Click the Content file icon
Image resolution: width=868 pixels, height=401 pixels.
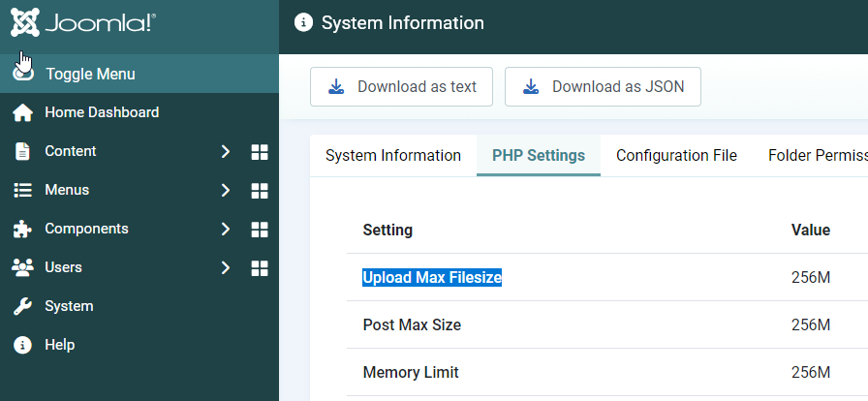pyautogui.click(x=22, y=151)
